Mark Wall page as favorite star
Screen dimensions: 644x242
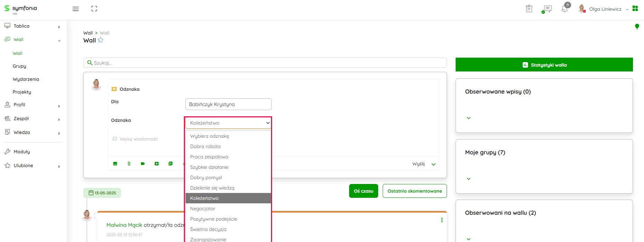[x=101, y=40]
